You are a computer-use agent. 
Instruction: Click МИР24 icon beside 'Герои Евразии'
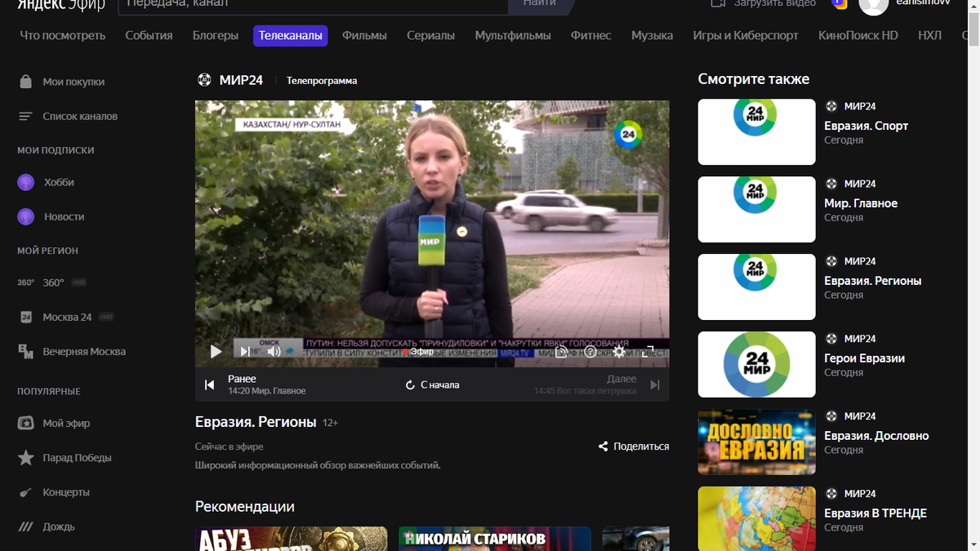click(831, 339)
